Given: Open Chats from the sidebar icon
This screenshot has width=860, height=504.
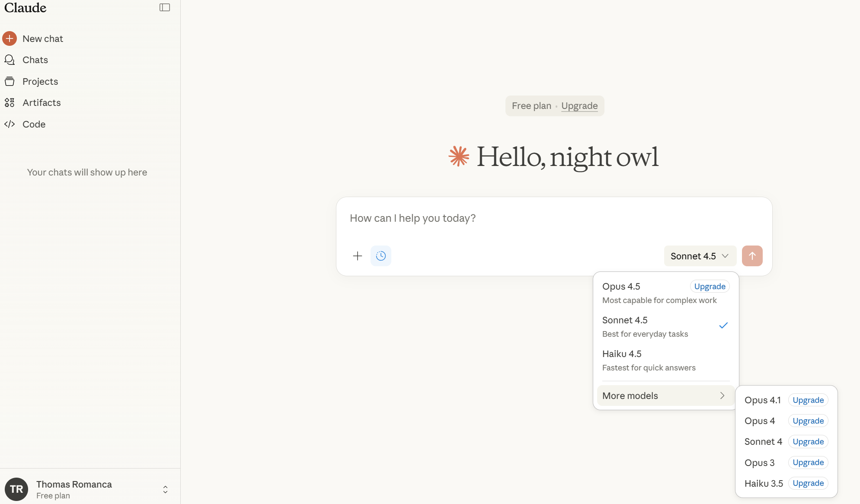Looking at the screenshot, I should (10, 60).
